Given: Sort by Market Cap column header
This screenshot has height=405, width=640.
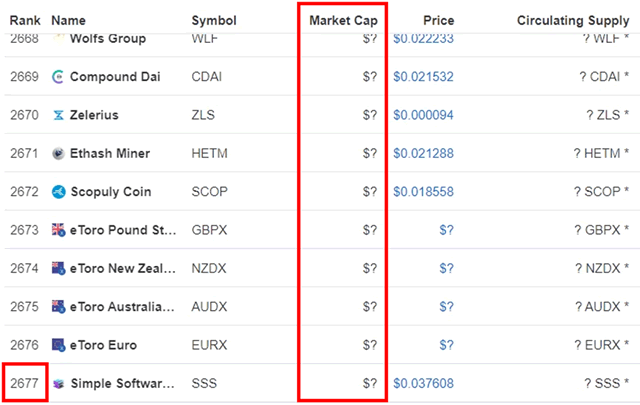Looking at the screenshot, I should [x=343, y=20].
